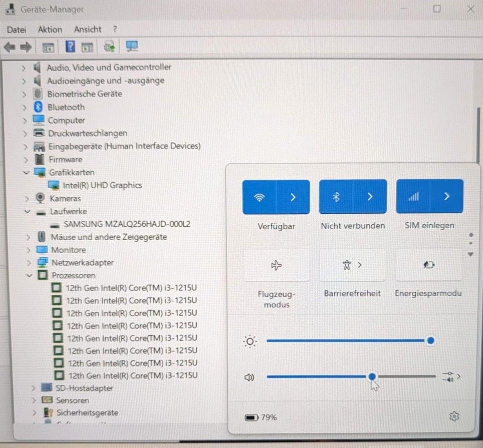483x448 pixels.
Task: Collapse the Prozessoren tree node
Action: click(x=29, y=275)
